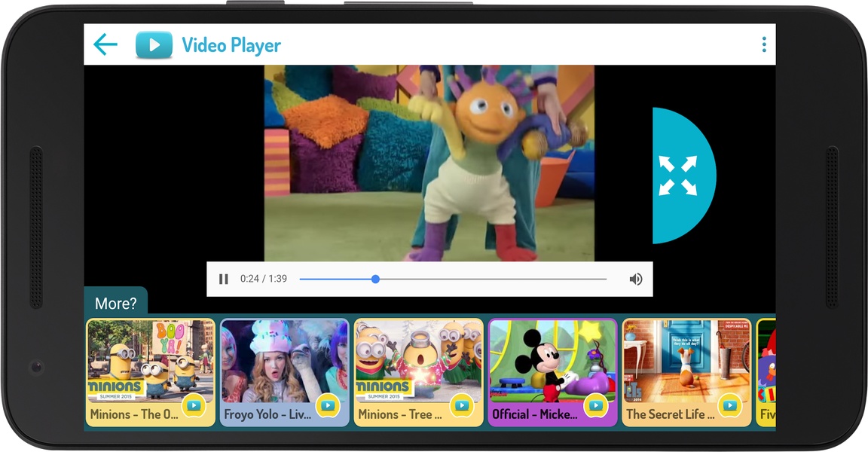Click the Video Player title text
Image resolution: width=868 pixels, height=452 pixels.
pyautogui.click(x=231, y=44)
